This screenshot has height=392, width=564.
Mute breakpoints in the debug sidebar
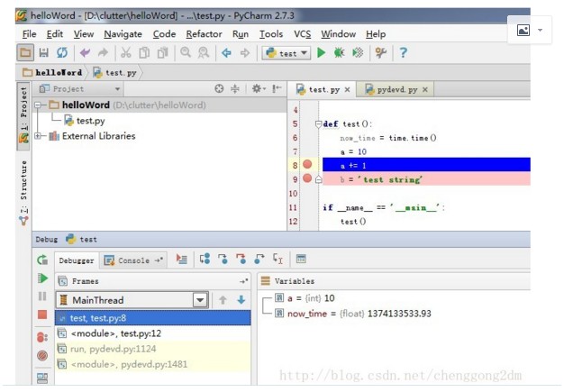coord(42,356)
